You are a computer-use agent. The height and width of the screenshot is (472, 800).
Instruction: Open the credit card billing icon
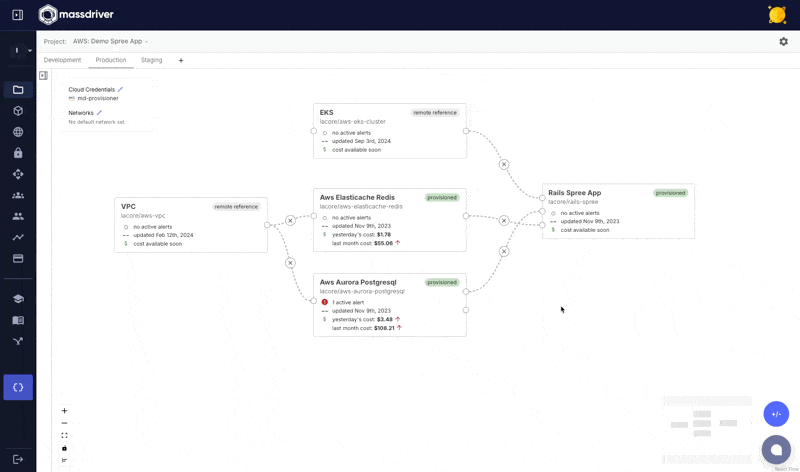tap(18, 258)
